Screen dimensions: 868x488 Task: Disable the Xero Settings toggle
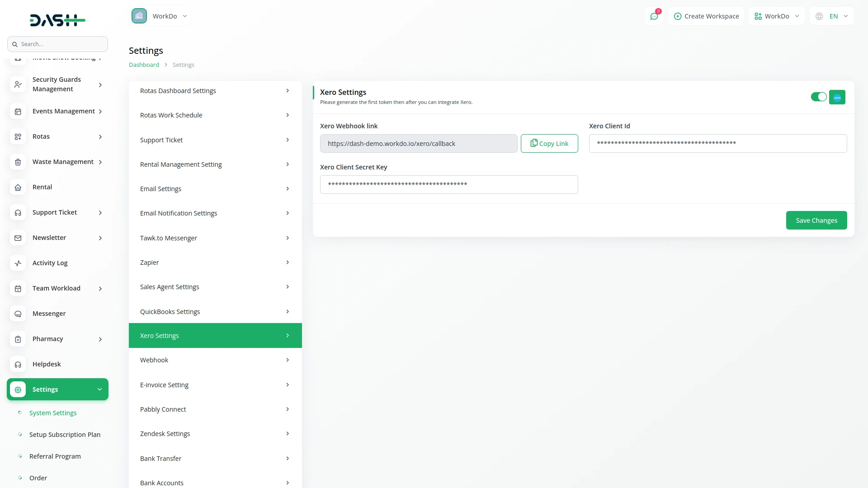819,97
